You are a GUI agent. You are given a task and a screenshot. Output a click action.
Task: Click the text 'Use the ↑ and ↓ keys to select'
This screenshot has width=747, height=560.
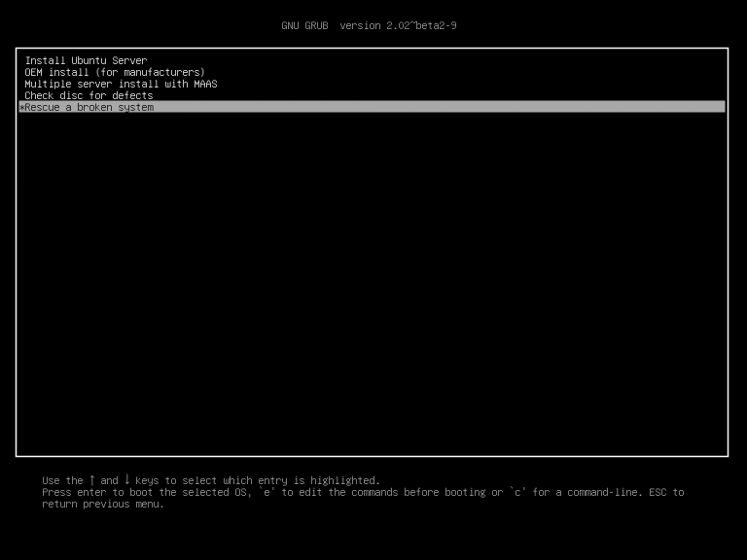point(131,480)
